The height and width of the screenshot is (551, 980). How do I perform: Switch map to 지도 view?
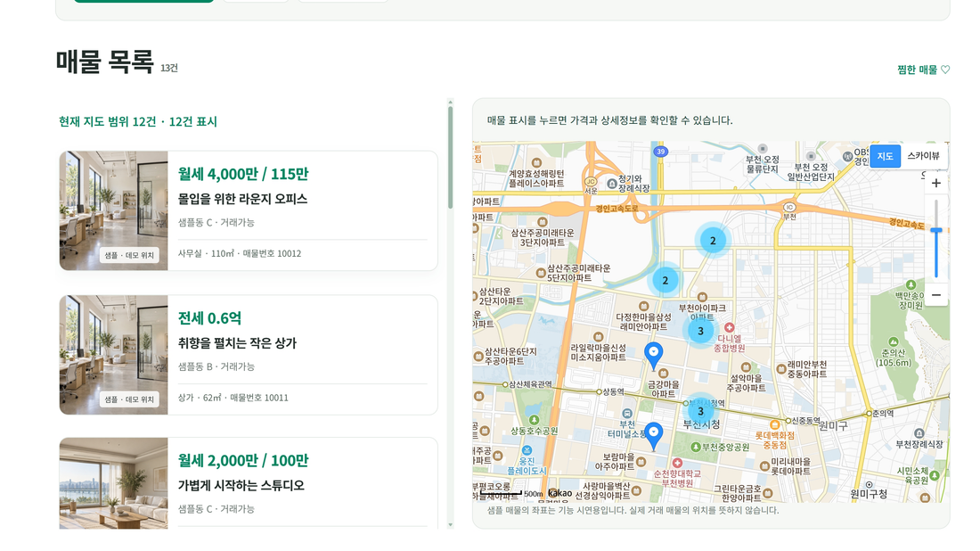point(885,156)
